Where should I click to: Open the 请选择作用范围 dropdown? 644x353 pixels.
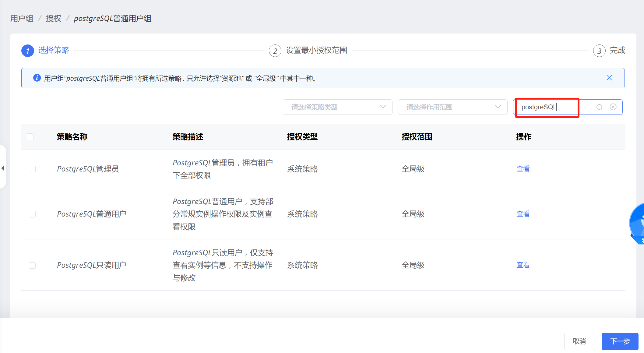coord(452,107)
